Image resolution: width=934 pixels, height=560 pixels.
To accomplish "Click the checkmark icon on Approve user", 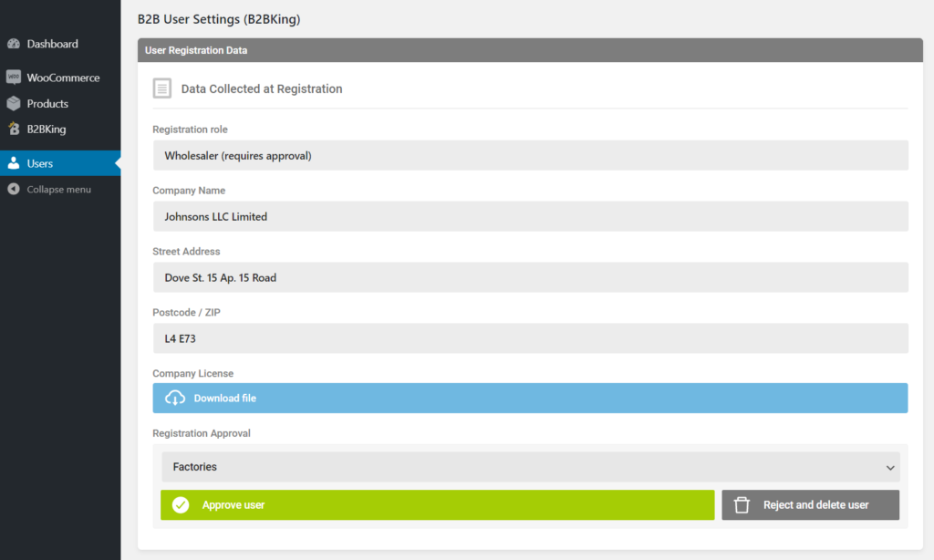I will pyautogui.click(x=181, y=504).
